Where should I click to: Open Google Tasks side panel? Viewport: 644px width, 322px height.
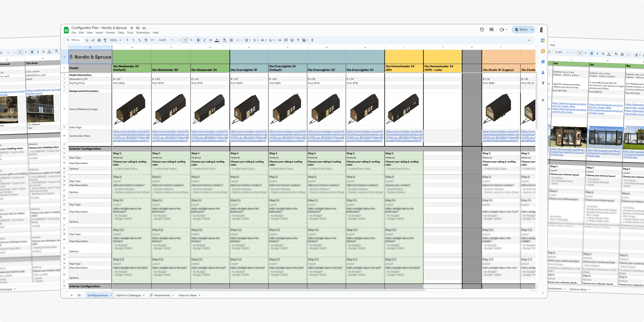point(543,62)
